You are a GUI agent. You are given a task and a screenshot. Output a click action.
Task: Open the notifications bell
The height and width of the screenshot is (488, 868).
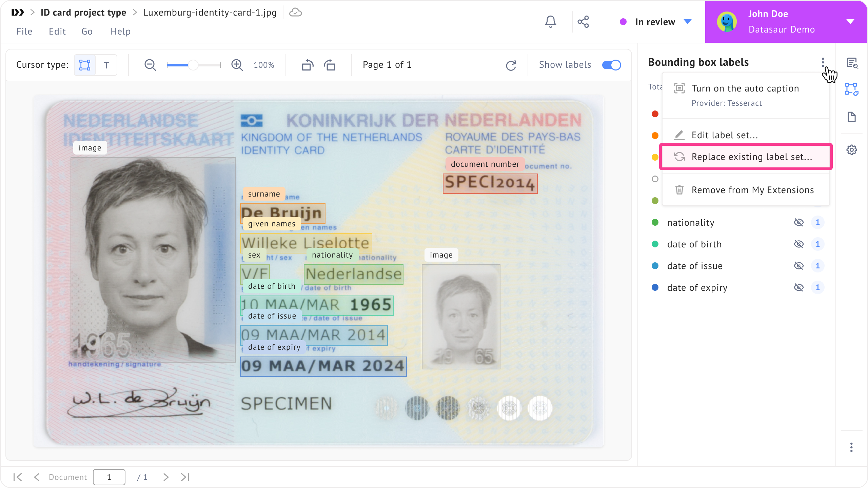[550, 22]
